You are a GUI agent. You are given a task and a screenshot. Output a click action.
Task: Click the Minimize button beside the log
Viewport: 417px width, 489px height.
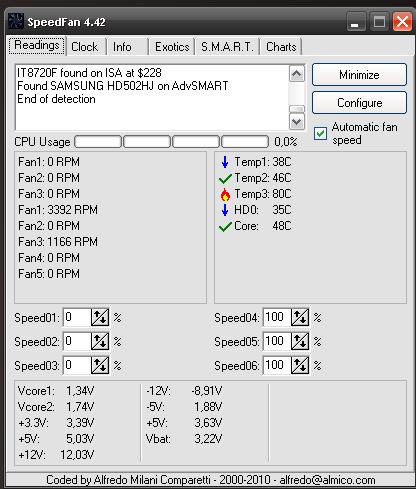(x=359, y=75)
